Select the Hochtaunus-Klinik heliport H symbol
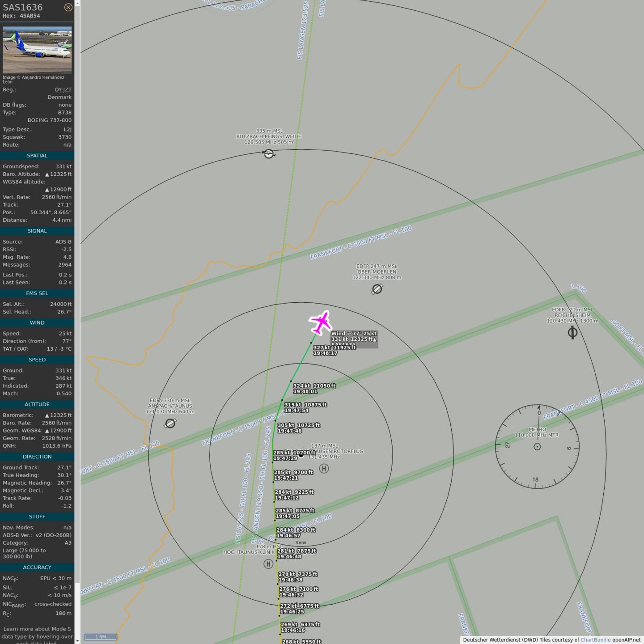The height and width of the screenshot is (644, 644). tap(268, 564)
